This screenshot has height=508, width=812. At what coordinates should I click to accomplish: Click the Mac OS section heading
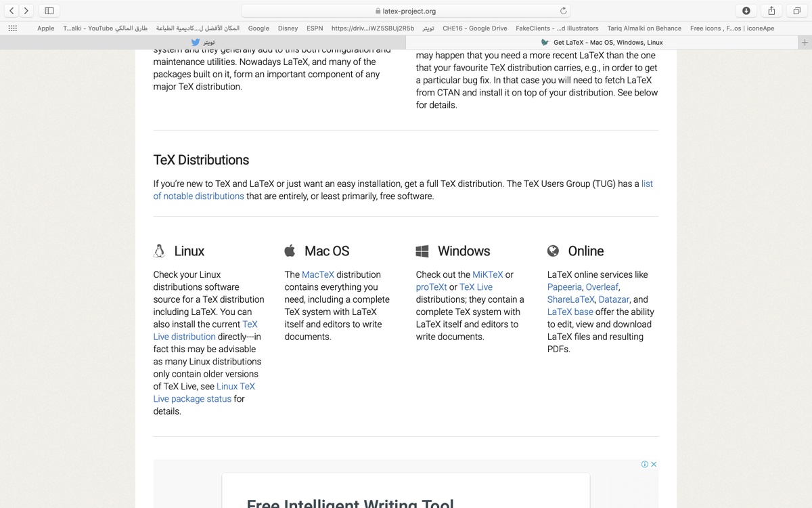pos(327,251)
